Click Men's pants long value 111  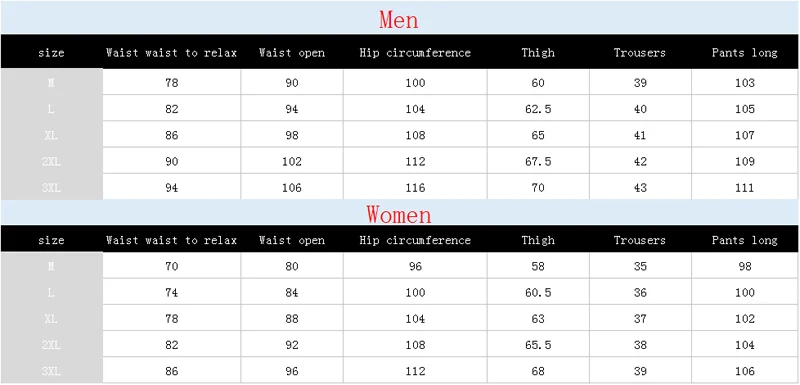click(x=745, y=188)
